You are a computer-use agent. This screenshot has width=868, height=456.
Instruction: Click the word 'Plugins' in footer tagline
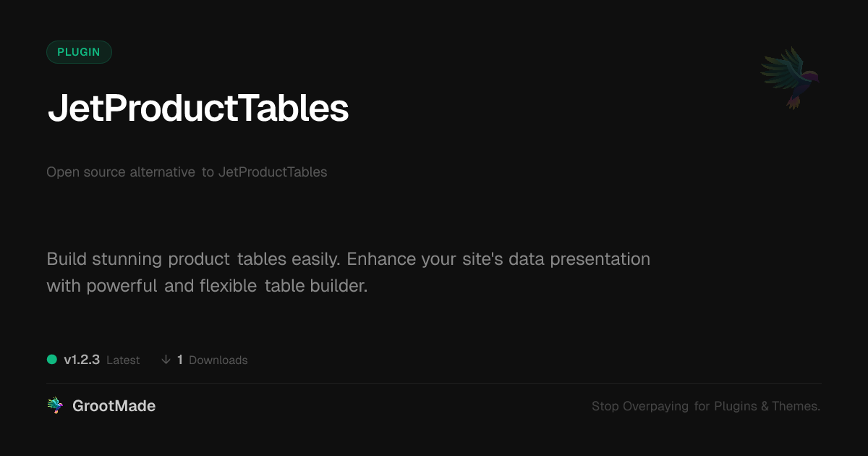click(x=735, y=406)
